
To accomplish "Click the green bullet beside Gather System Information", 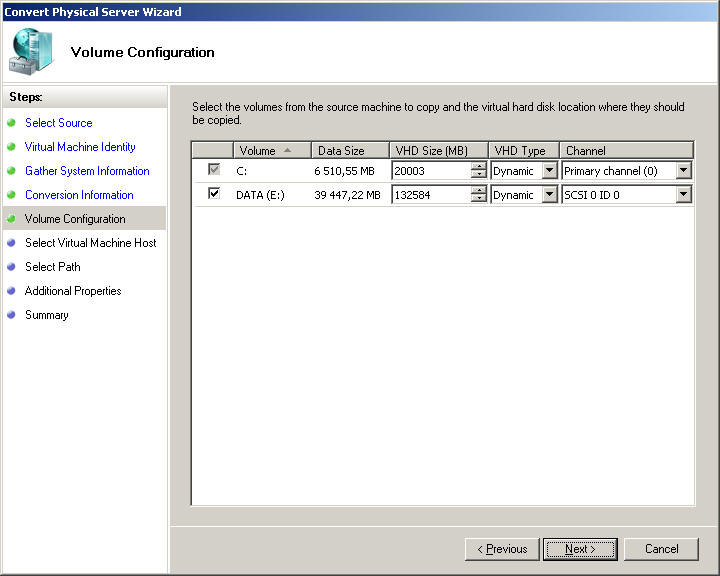I will pos(11,171).
